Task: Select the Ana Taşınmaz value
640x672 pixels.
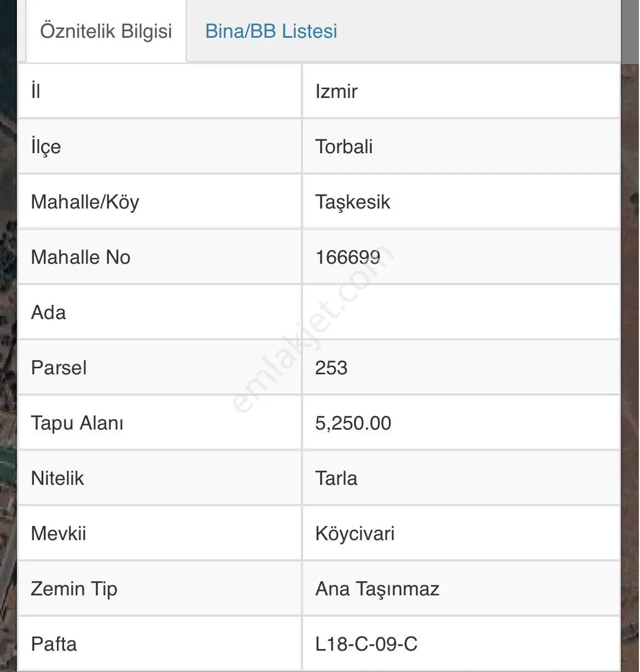Action: (377, 589)
